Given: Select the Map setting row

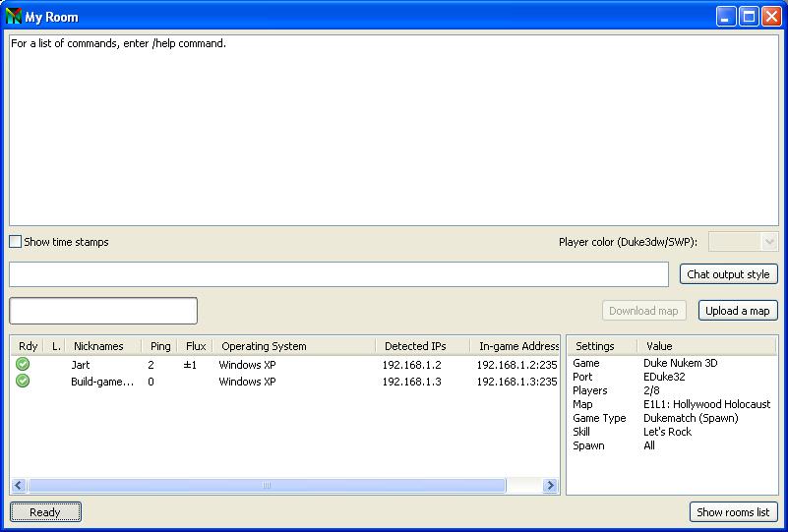Looking at the screenshot, I should [x=671, y=404].
